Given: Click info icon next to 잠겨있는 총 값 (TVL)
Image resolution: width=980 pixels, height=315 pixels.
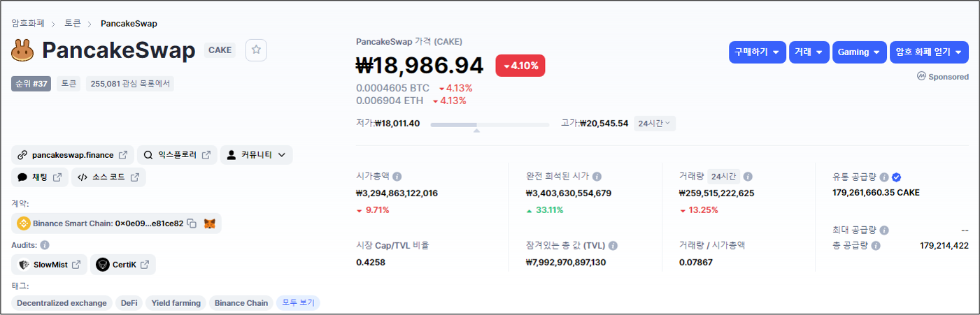Looking at the screenshot, I should coord(613,246).
